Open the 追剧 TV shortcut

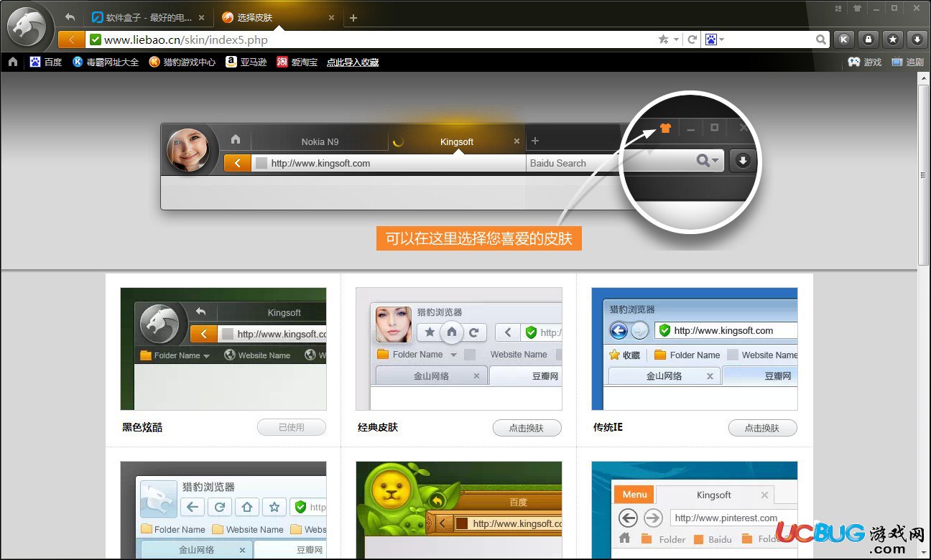click(907, 62)
